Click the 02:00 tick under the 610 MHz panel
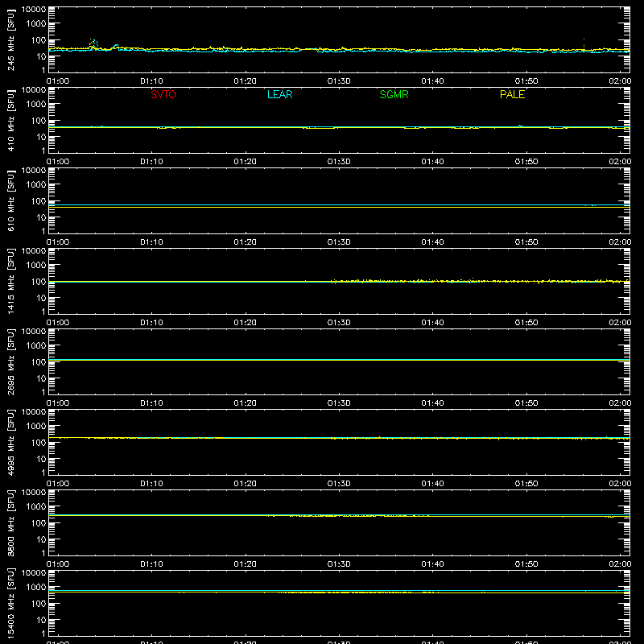This screenshot has height=644, width=644. click(620, 242)
